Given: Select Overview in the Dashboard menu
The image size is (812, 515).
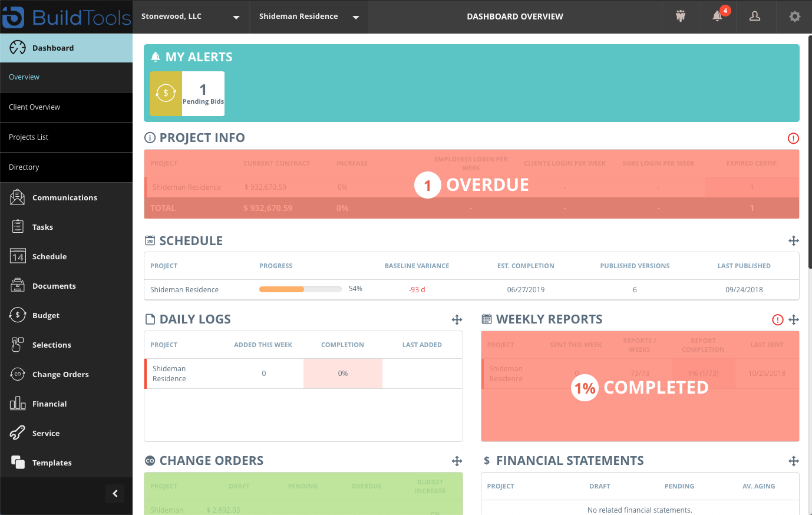Looking at the screenshot, I should [x=24, y=77].
